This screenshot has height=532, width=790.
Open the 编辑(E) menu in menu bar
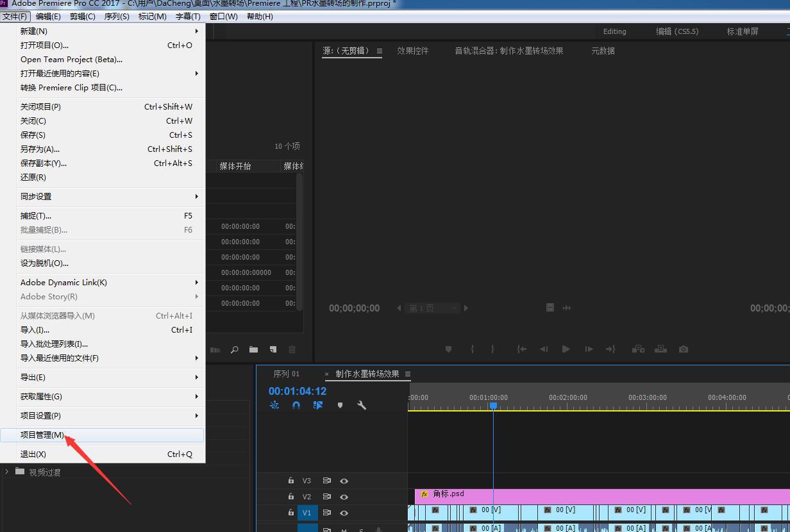[48, 16]
